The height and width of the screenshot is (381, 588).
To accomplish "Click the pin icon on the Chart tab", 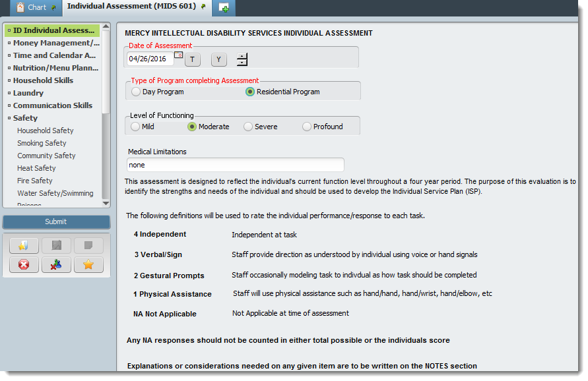I will (x=53, y=7).
